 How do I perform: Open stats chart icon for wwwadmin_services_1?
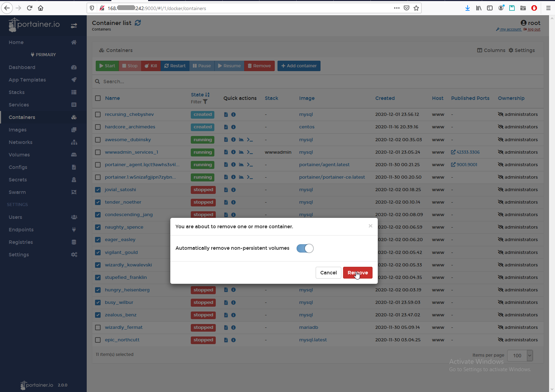[x=241, y=152]
